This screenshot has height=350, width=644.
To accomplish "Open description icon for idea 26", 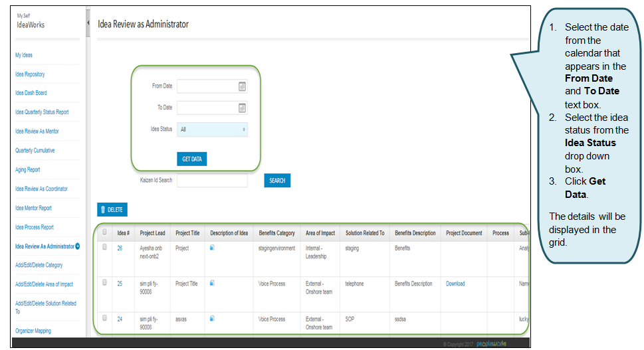I will point(212,248).
